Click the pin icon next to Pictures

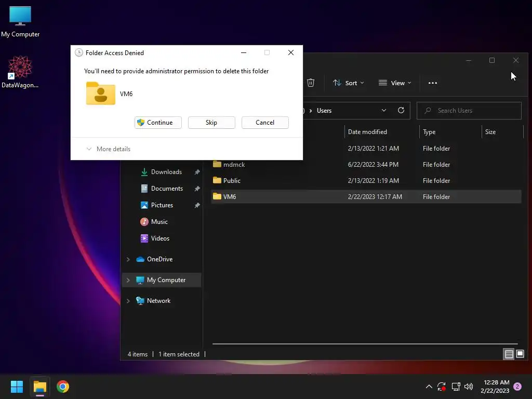[x=197, y=205]
